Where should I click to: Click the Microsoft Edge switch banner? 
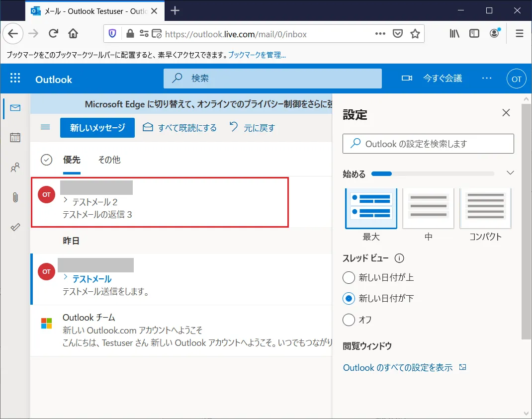pos(181,104)
